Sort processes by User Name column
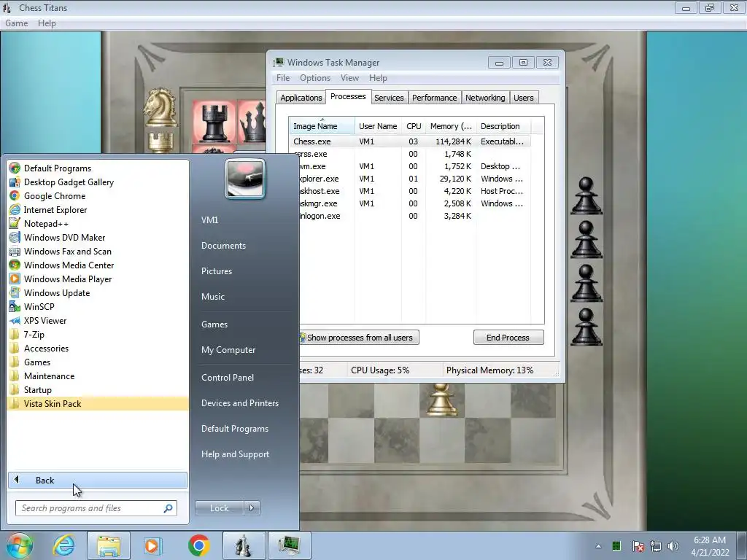The height and width of the screenshot is (560, 747). pos(378,126)
